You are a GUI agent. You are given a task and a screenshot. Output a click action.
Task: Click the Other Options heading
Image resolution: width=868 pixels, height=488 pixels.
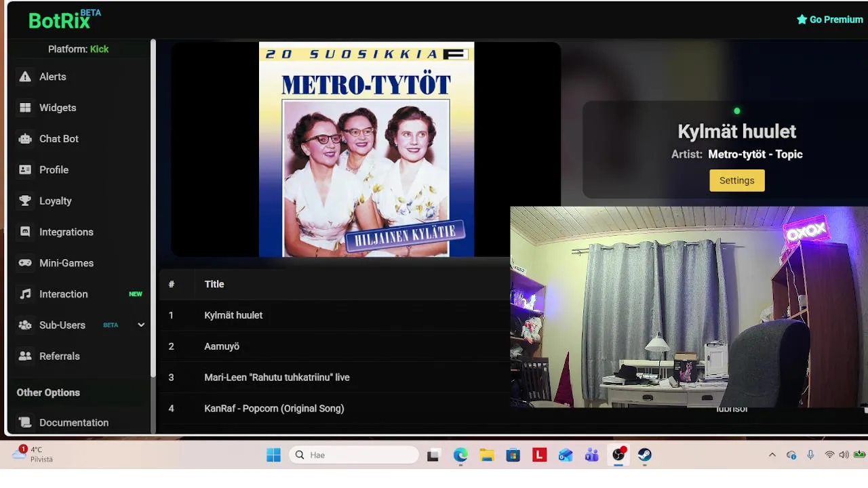click(x=48, y=392)
